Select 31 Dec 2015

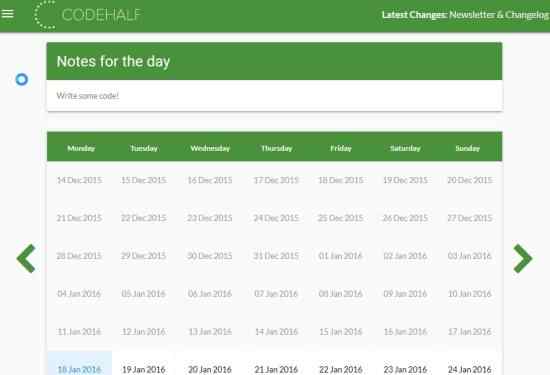pos(276,256)
